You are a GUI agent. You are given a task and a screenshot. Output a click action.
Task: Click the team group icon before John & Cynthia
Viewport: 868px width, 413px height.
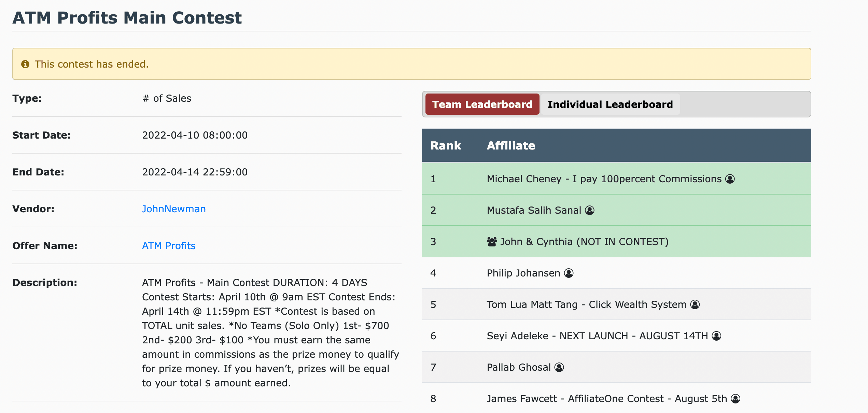pos(492,242)
